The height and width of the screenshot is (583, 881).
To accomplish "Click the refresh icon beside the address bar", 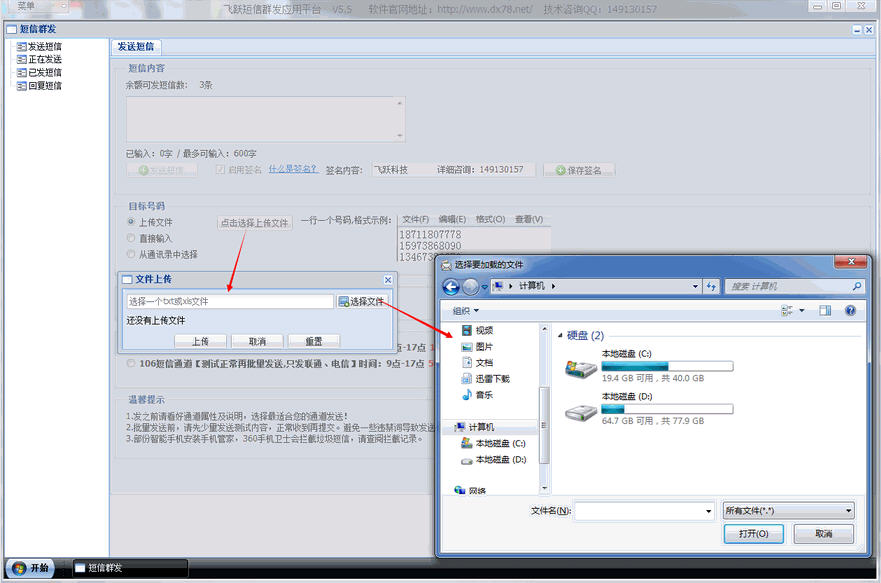I will pyautogui.click(x=711, y=286).
